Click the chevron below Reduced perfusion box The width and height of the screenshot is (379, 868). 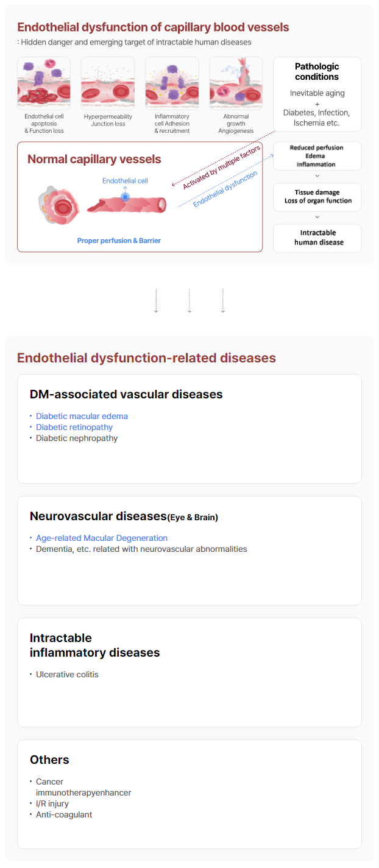point(317,175)
